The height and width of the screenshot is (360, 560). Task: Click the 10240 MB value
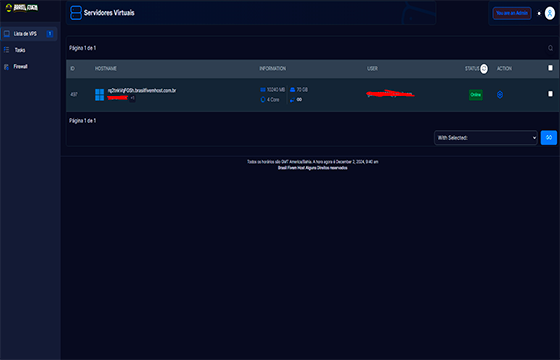(276, 90)
